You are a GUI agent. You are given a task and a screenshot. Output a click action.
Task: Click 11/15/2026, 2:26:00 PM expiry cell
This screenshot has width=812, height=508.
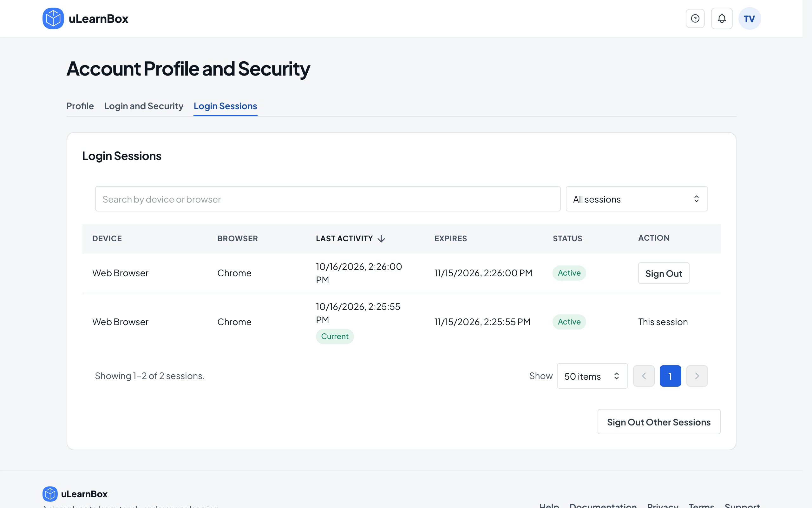click(x=483, y=273)
